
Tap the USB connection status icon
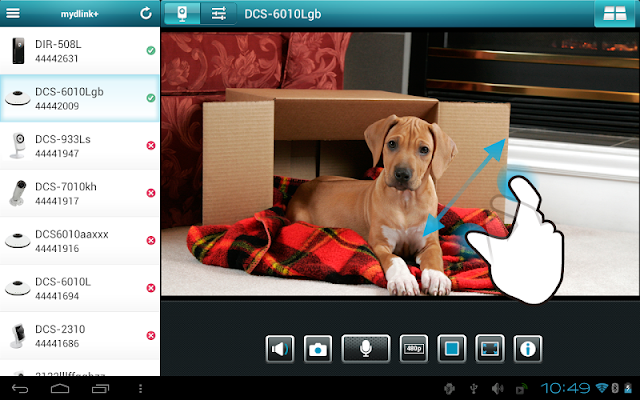[x=473, y=388]
